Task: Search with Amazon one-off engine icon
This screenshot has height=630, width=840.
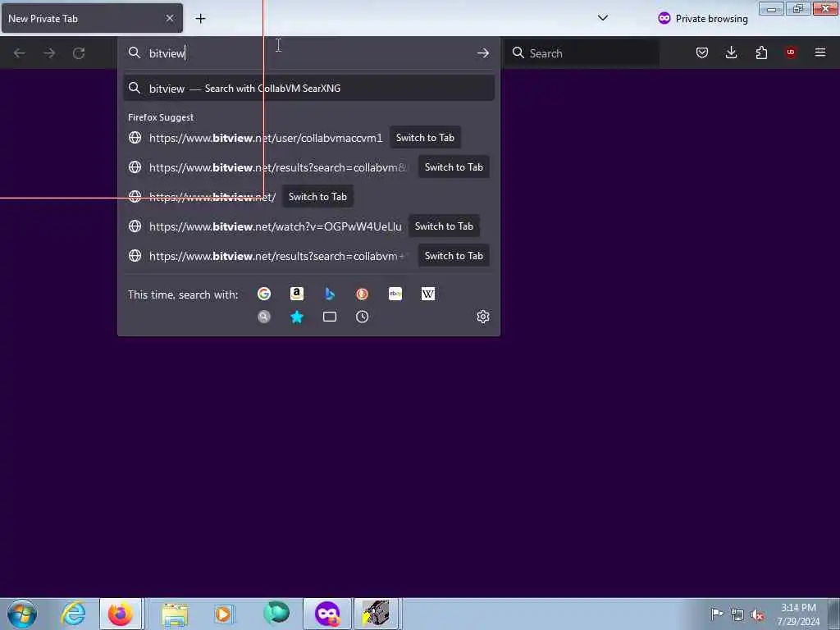Action: coord(296,294)
